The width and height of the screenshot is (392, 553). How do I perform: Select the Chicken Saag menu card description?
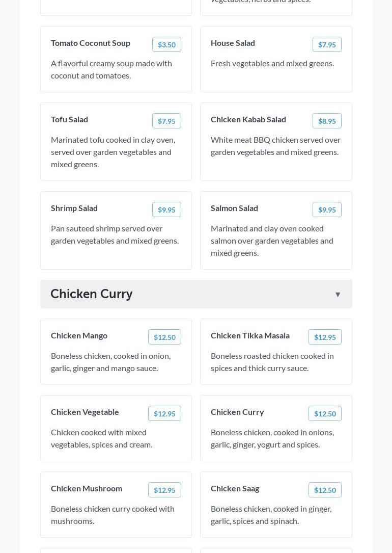pyautogui.click(x=271, y=515)
